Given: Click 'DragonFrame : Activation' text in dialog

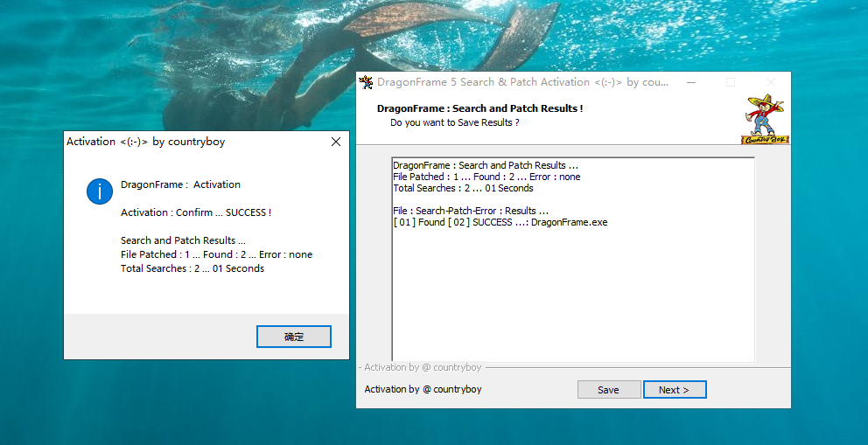Looking at the screenshot, I should [x=180, y=184].
